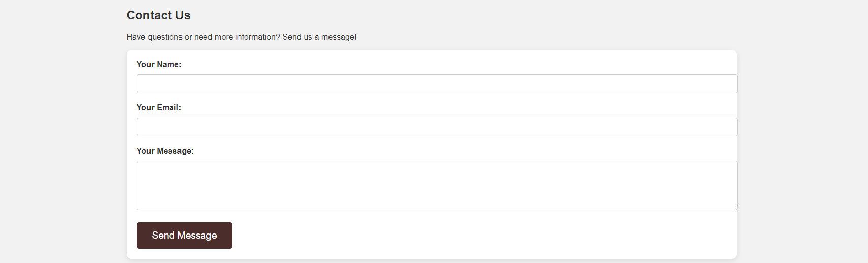Click the word "Message" on the submit button
868x263 pixels.
coord(197,236)
